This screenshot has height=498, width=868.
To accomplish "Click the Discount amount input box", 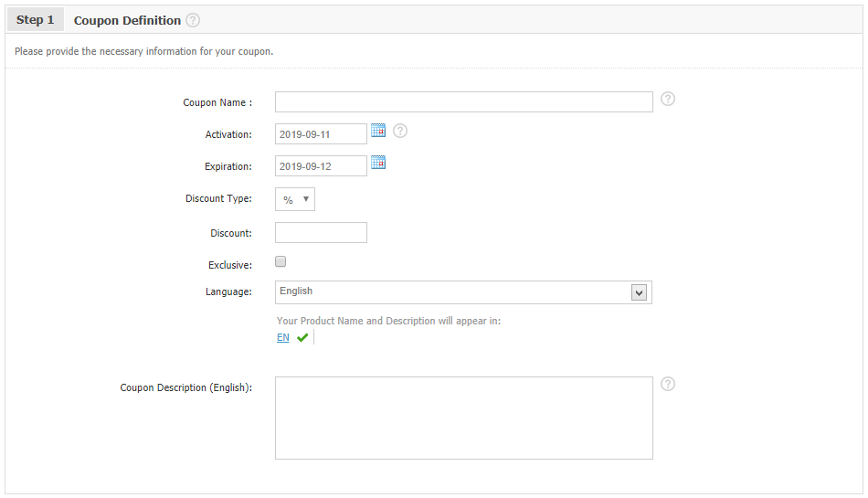I will [321, 233].
